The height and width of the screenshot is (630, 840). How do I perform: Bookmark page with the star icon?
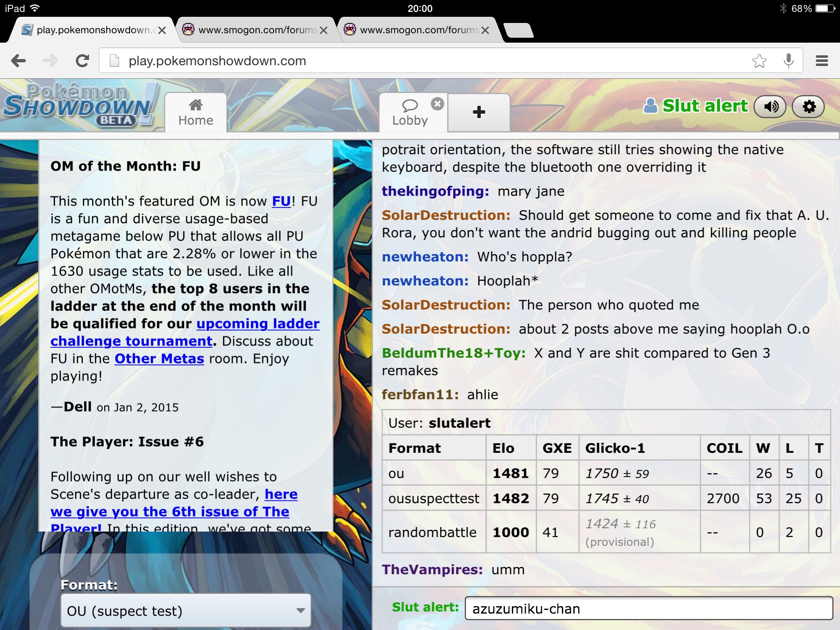(759, 61)
